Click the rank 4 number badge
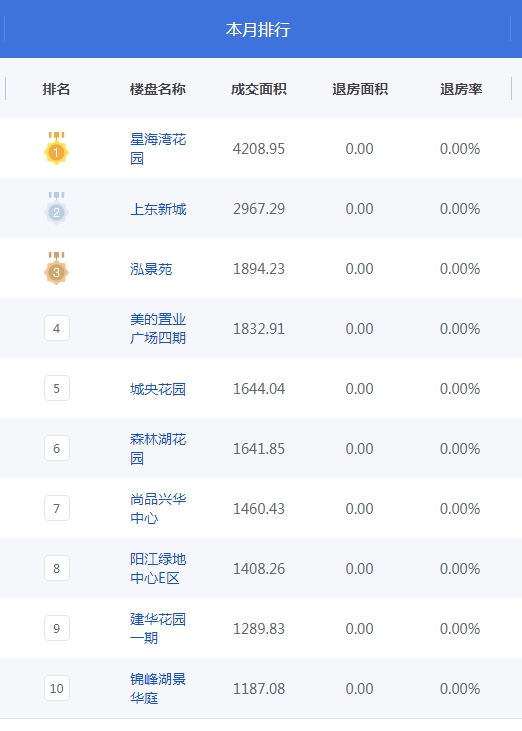The height and width of the screenshot is (731, 522). click(x=57, y=328)
